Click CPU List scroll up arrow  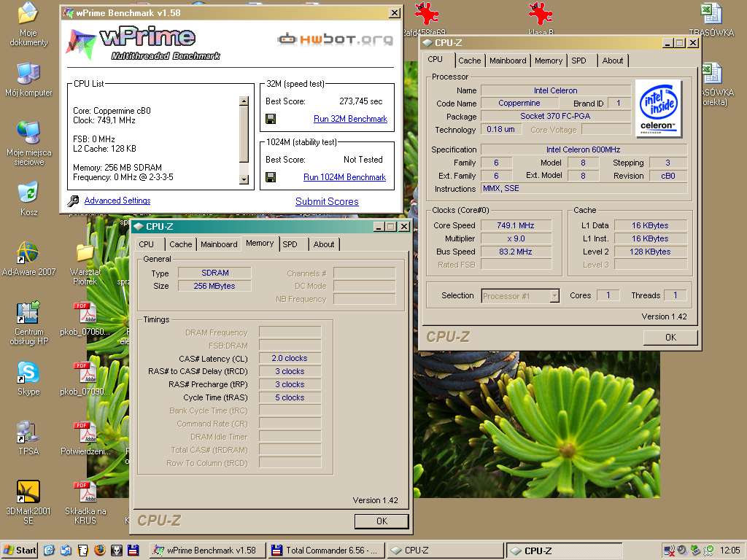(244, 101)
